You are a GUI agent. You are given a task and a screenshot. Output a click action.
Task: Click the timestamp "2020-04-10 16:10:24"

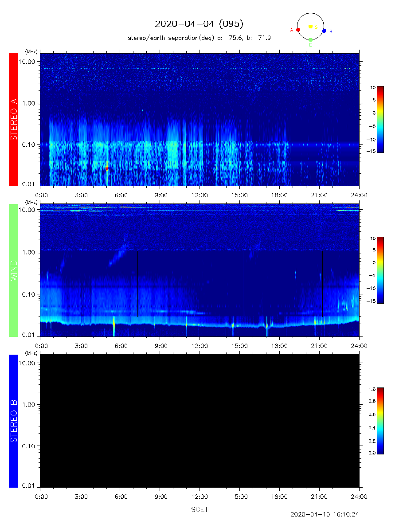click(325, 515)
